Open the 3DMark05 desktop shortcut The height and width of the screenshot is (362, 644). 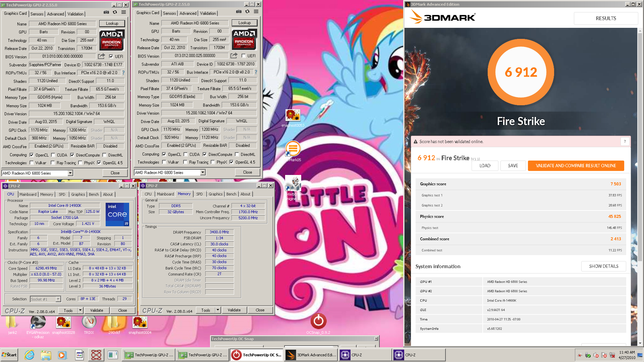(293, 151)
